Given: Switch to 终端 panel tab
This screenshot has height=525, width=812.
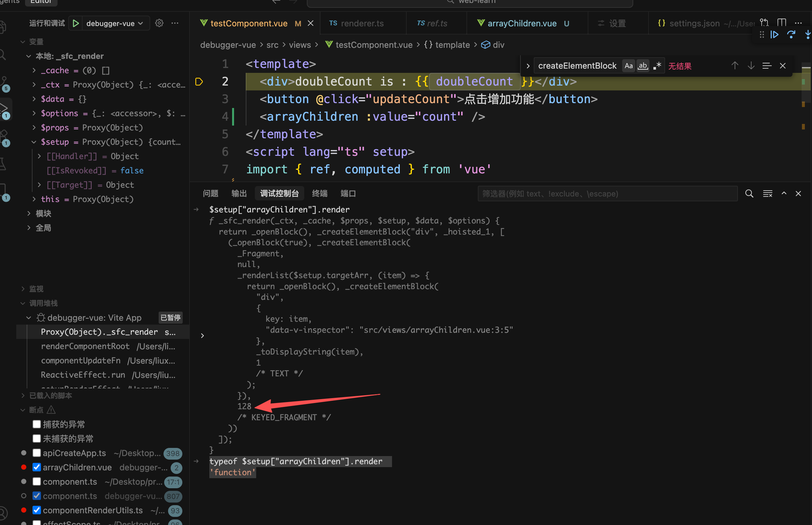Looking at the screenshot, I should 320,194.
